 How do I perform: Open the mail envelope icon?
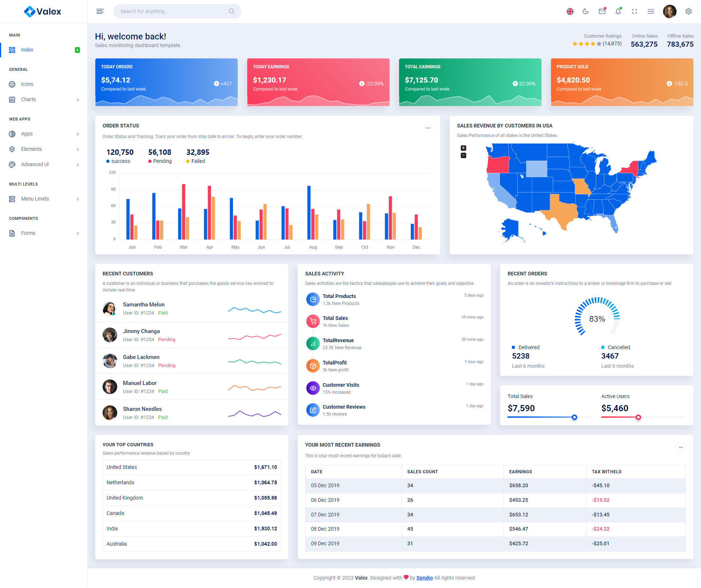pos(602,11)
